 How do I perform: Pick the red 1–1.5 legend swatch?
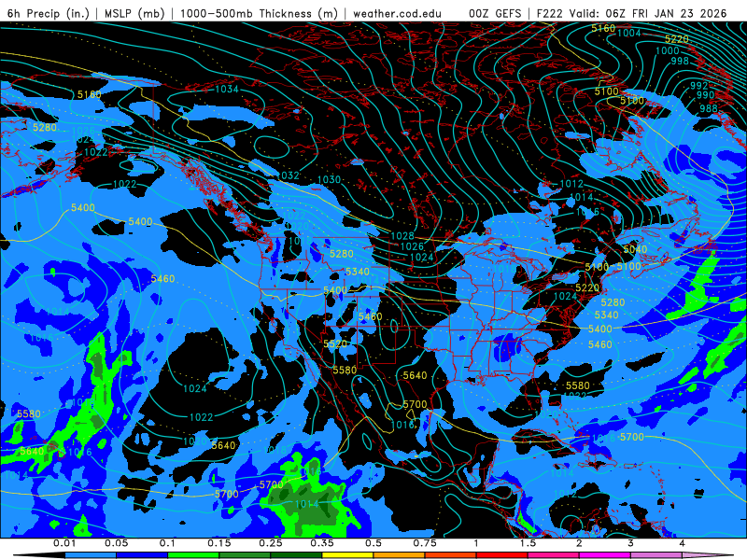502,555
